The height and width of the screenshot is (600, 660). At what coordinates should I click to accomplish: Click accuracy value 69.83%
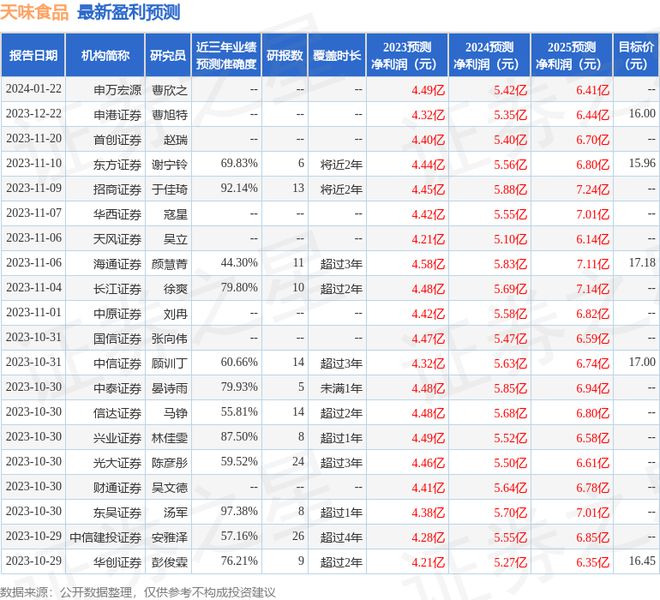tap(239, 163)
